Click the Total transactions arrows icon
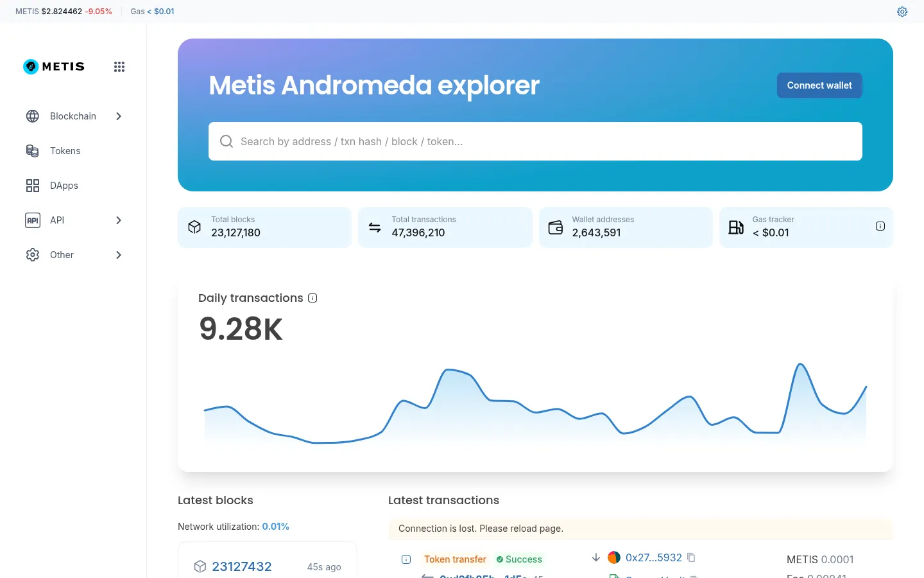924x578 pixels. tap(375, 227)
